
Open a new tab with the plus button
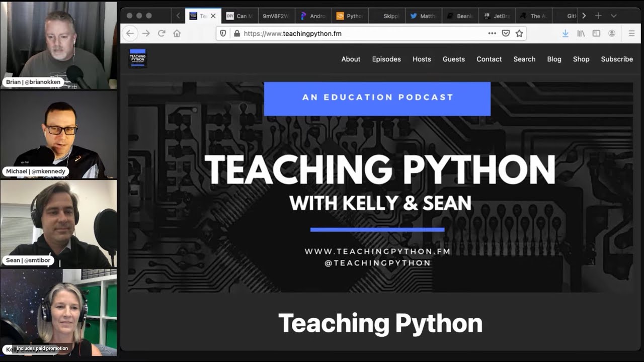(x=598, y=16)
